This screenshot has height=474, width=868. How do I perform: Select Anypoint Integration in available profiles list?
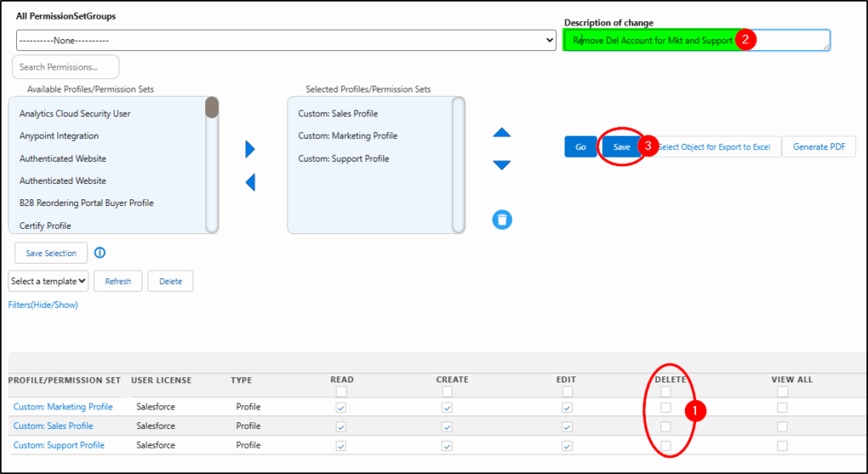(x=59, y=136)
